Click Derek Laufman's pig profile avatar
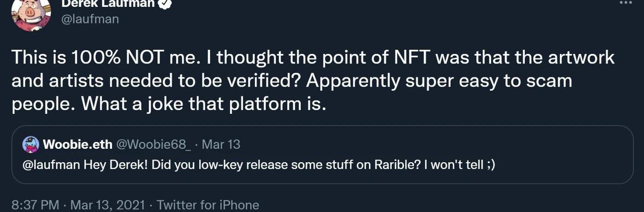644x212 pixels. (31, 14)
